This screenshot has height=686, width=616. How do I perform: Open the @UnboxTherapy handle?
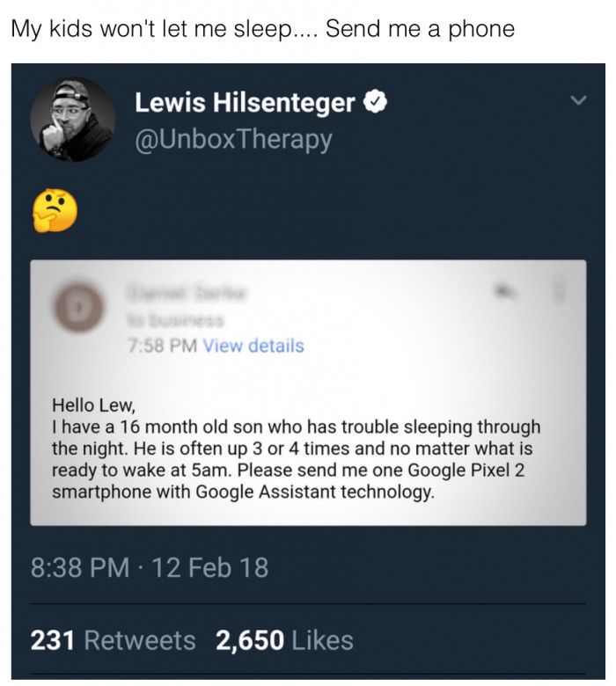[233, 140]
